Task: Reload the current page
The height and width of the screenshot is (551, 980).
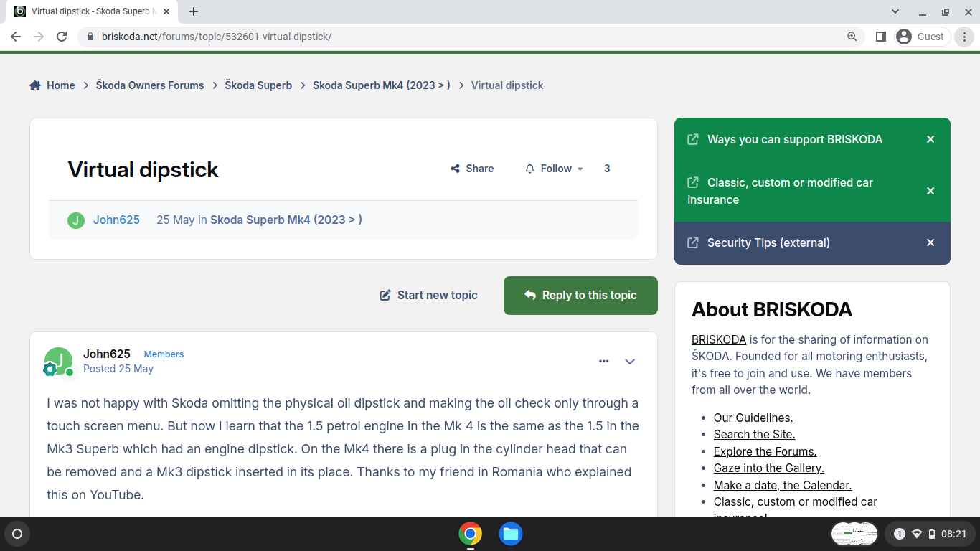Action: point(62,37)
